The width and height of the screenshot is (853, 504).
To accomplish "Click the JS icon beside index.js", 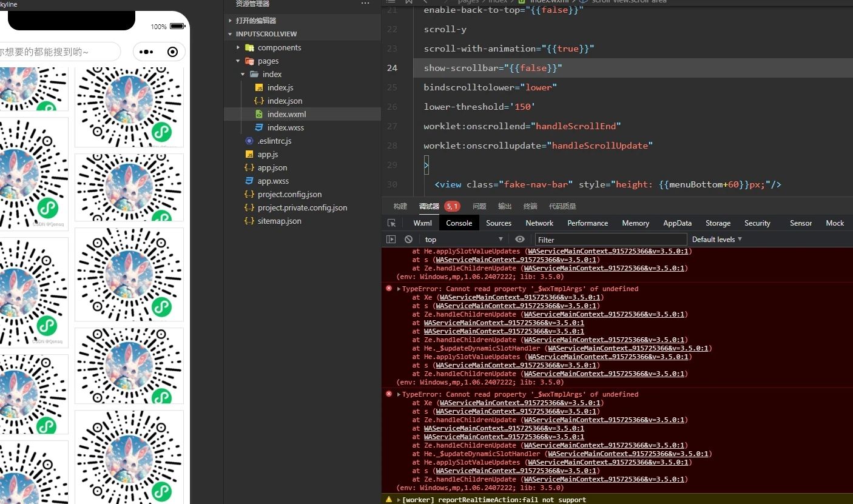I will [x=259, y=88].
